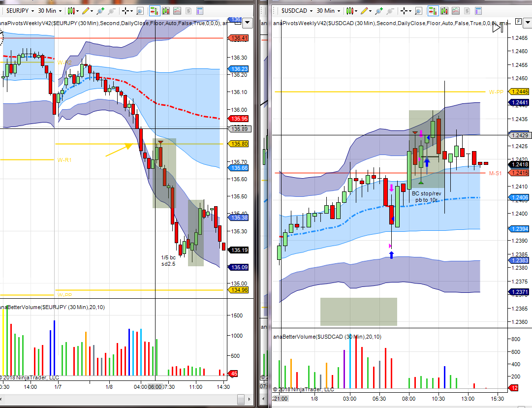Click the zoom in icon on USDCAD toolbar

(378, 11)
